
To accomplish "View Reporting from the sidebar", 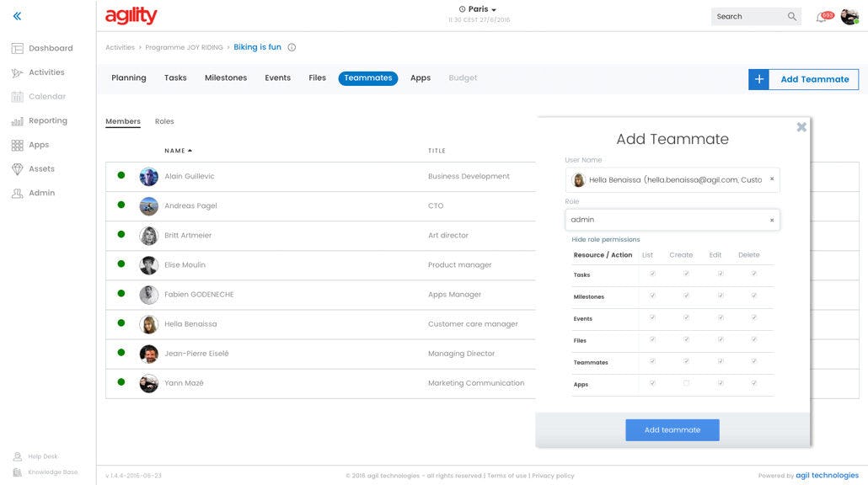I will [45, 119].
